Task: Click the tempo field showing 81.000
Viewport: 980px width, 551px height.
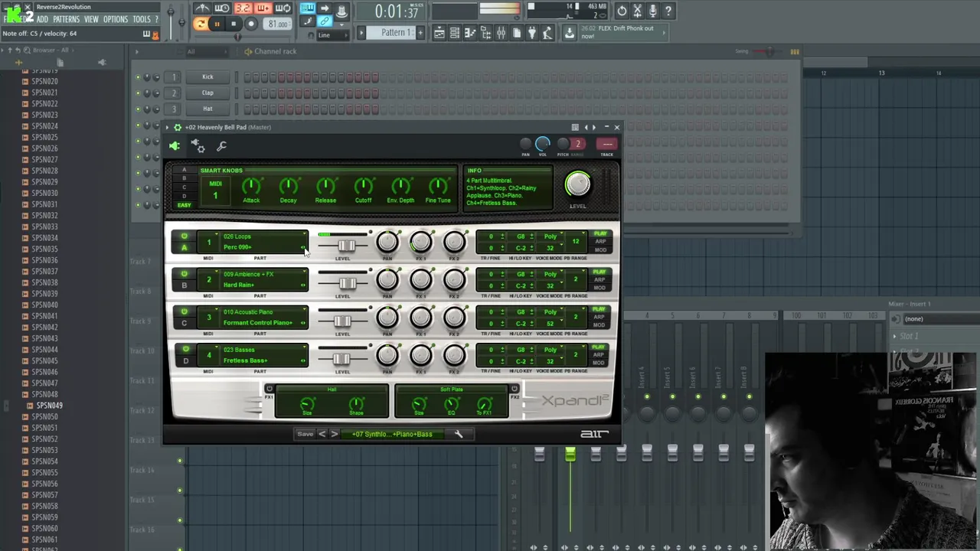Action: click(x=277, y=24)
